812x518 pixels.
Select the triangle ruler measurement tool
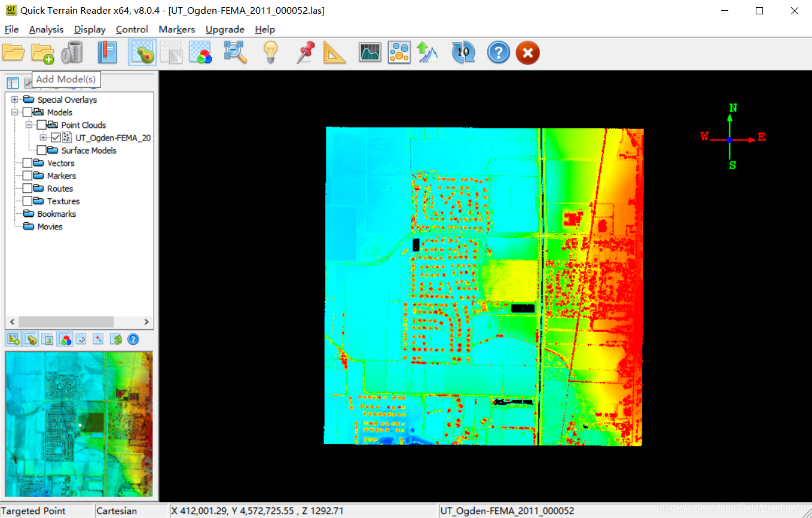(335, 53)
